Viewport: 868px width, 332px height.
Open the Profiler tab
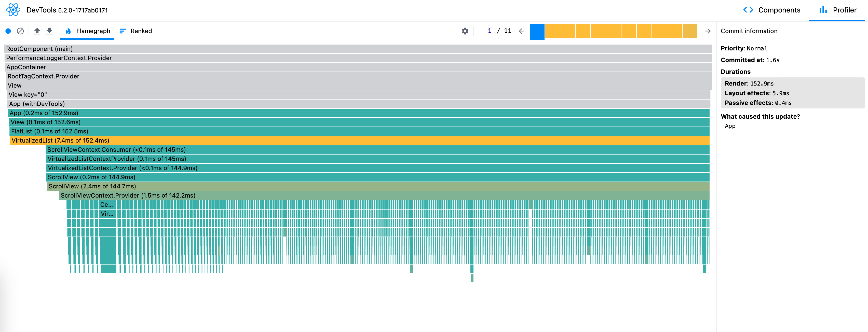[837, 10]
